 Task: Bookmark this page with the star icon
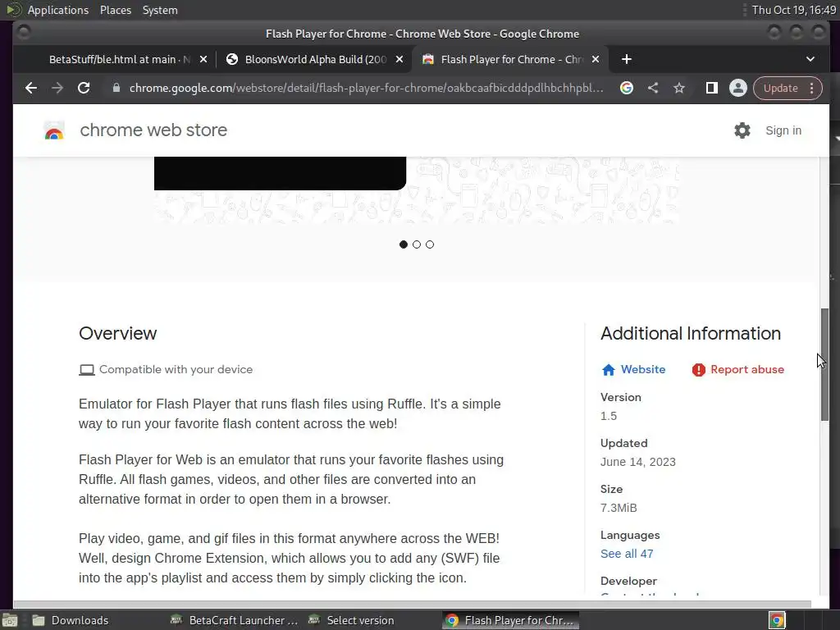pos(678,88)
